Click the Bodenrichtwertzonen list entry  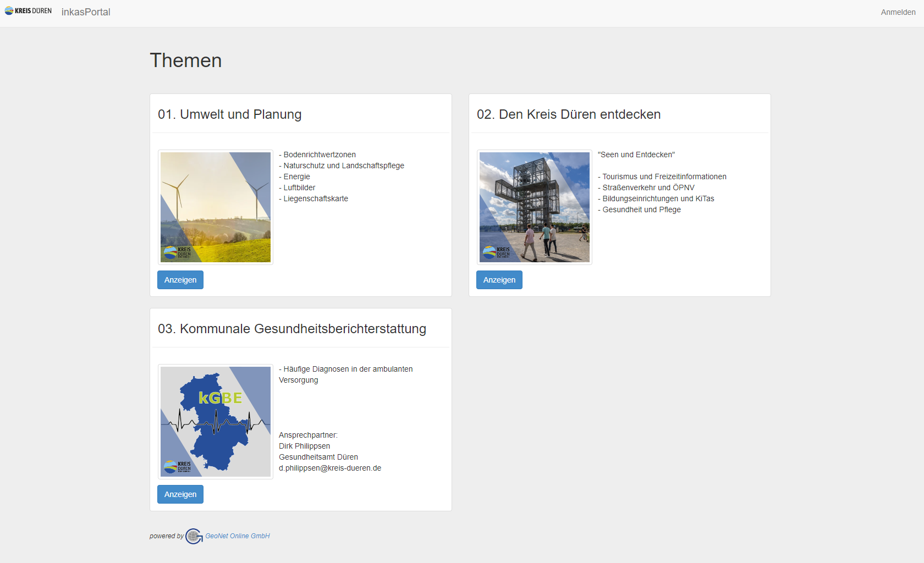pyautogui.click(x=319, y=155)
